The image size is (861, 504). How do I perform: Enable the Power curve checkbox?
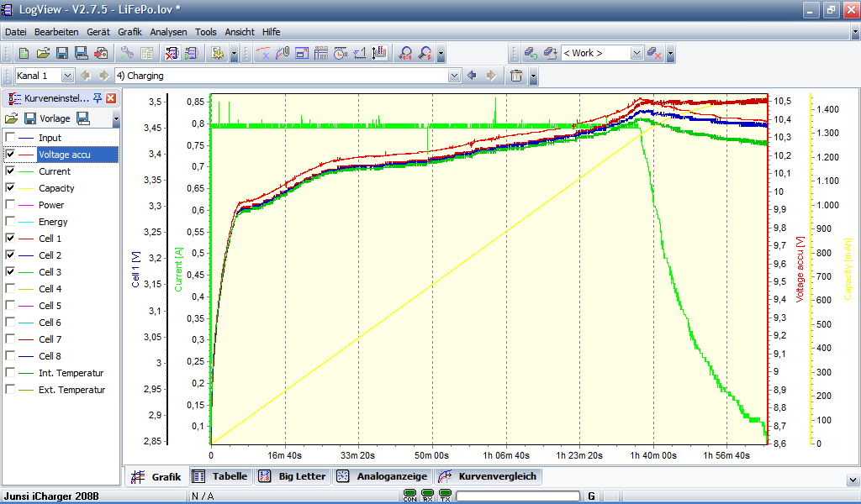coord(10,205)
